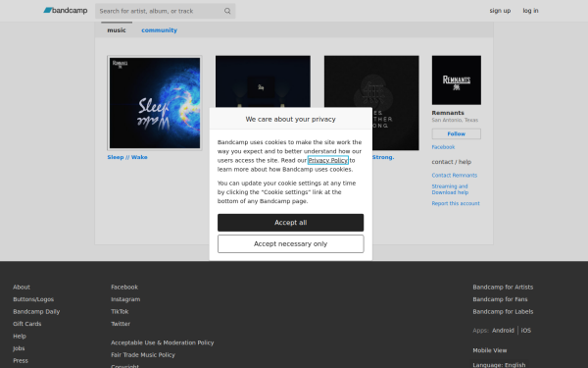
Task: Accept all cookies
Action: click(x=291, y=223)
